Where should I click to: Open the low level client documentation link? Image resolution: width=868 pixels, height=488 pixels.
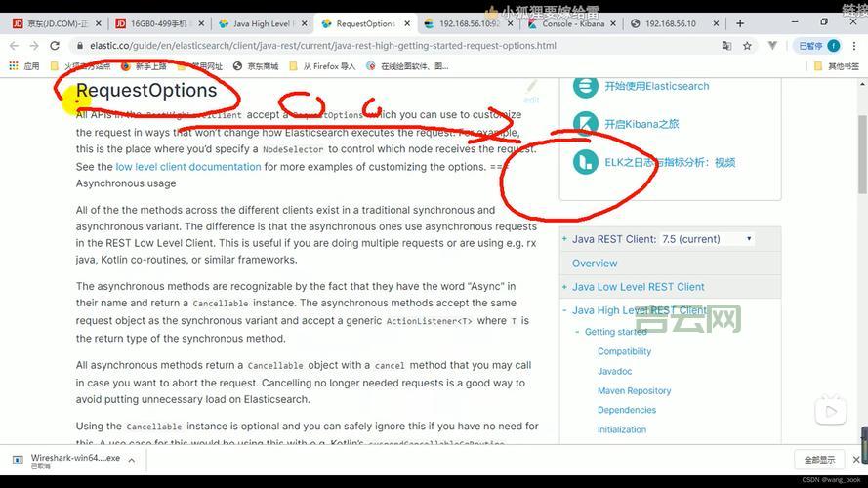188,167
